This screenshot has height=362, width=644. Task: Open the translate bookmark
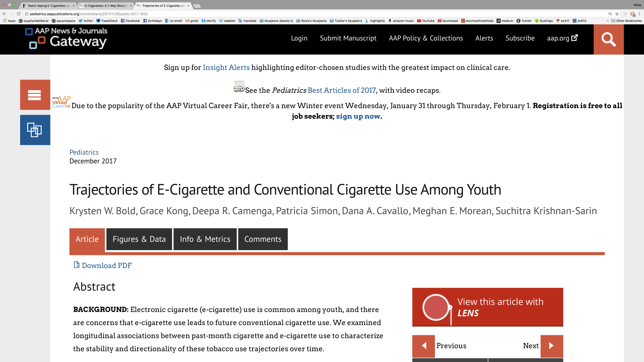click(x=247, y=21)
